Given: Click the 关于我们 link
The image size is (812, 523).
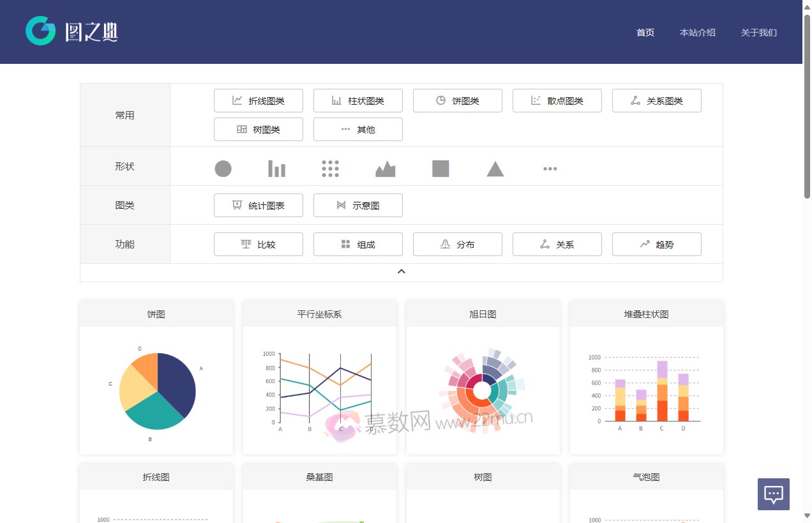Looking at the screenshot, I should pyautogui.click(x=758, y=33).
